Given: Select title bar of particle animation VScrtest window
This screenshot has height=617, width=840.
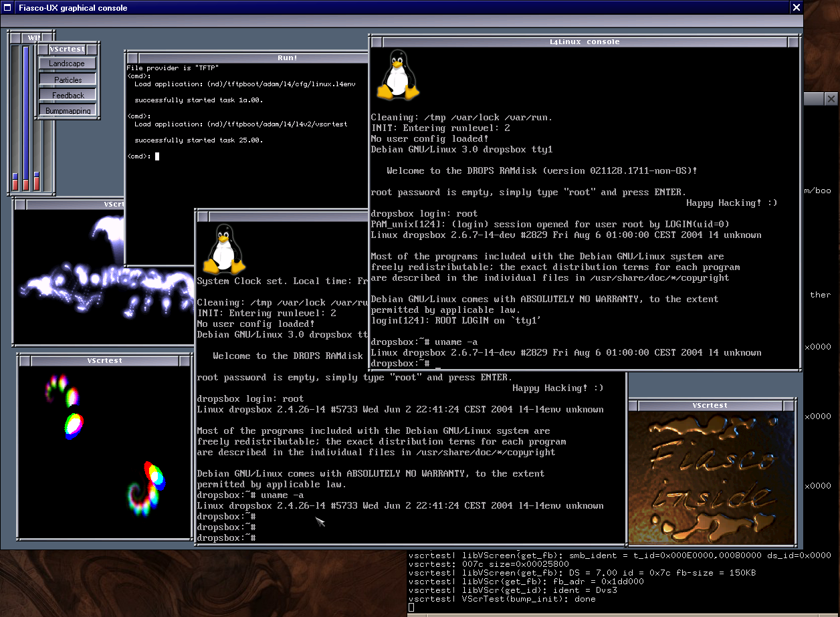Looking at the screenshot, I should [76, 204].
